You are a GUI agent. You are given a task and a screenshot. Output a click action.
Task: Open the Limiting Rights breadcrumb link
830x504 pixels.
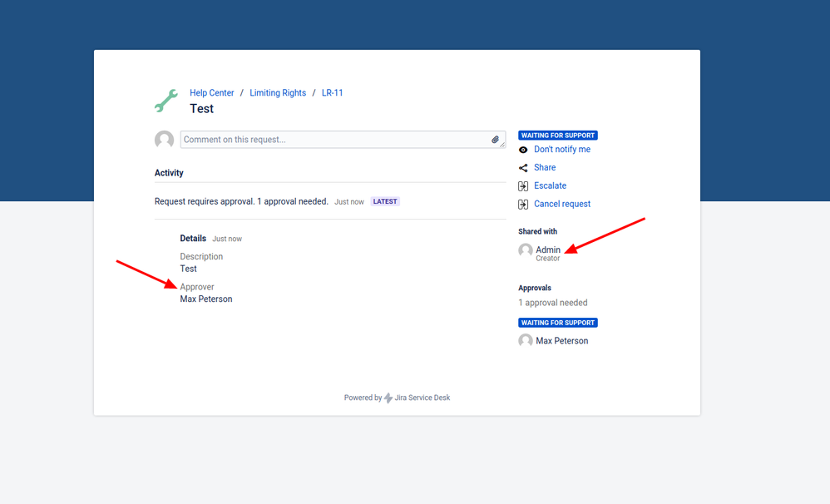pos(278,92)
